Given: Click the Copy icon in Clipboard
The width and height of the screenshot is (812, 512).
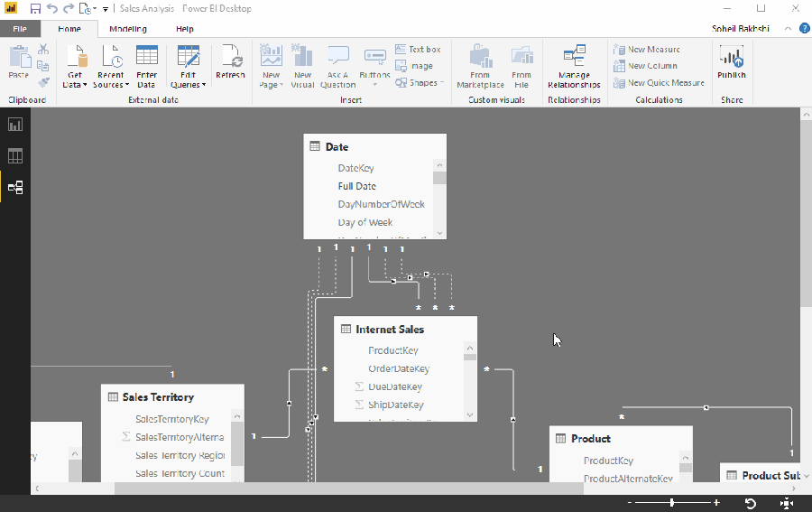Looking at the screenshot, I should click(43, 66).
